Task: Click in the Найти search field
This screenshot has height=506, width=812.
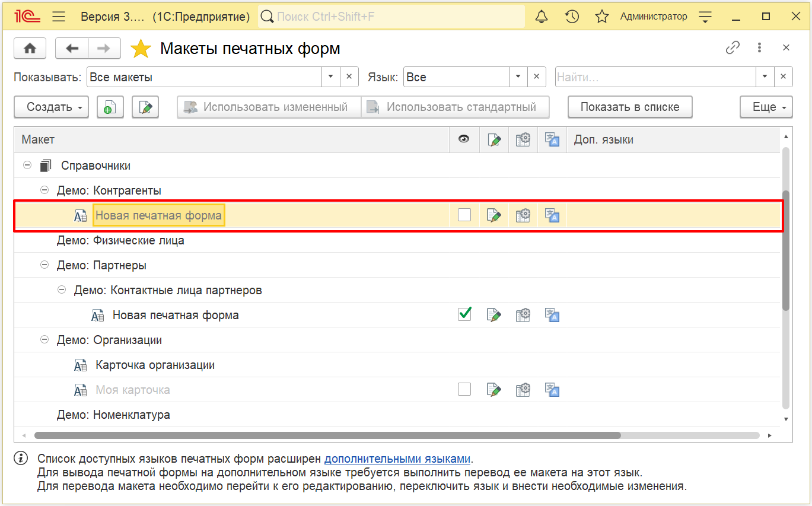Action: [x=655, y=77]
